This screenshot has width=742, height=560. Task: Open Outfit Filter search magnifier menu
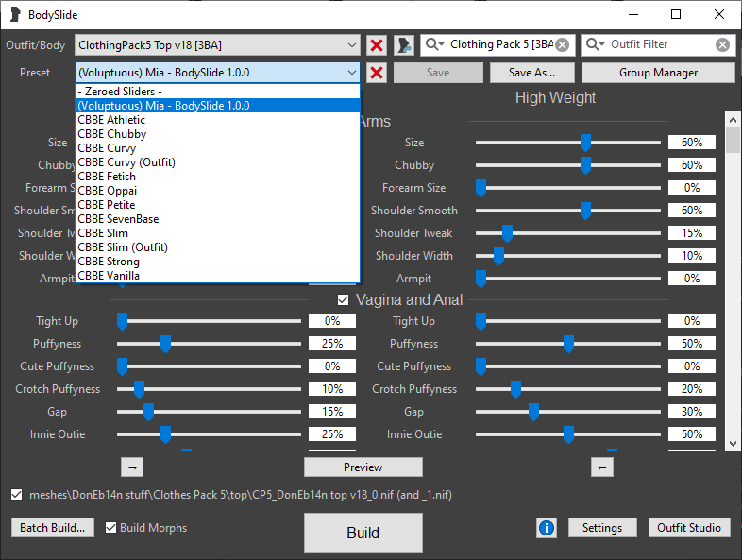pyautogui.click(x=596, y=44)
